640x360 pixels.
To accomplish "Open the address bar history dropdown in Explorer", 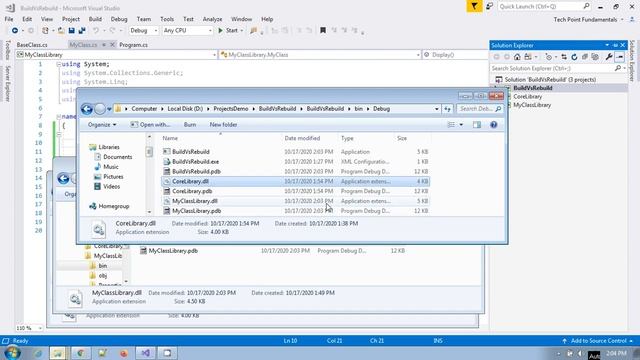I will coord(437,109).
